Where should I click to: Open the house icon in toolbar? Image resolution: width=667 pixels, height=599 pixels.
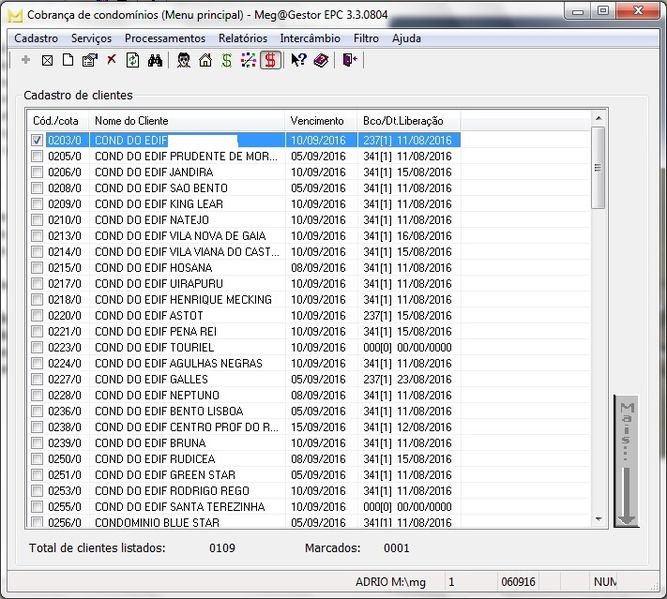[x=205, y=61]
